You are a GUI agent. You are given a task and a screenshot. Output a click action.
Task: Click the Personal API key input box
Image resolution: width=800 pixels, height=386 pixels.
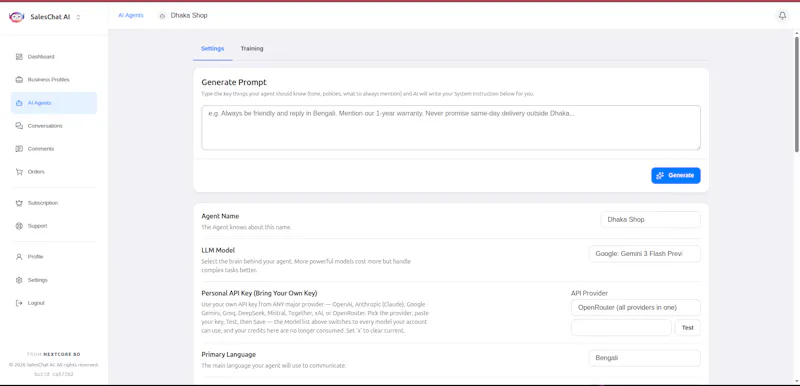621,328
